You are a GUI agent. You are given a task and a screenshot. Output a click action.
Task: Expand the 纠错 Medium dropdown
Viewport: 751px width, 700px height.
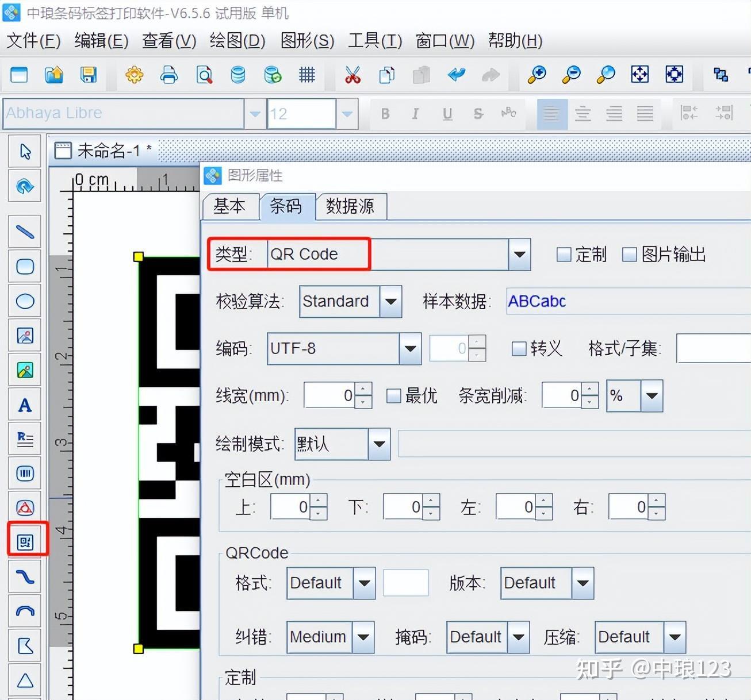363,637
